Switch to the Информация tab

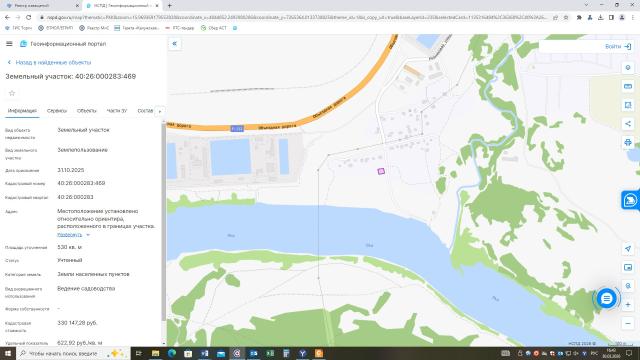tap(22, 111)
